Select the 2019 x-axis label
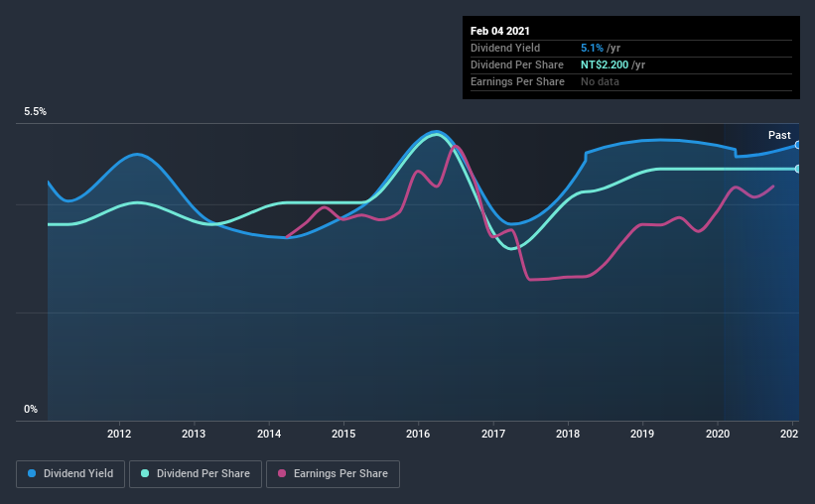 (642, 434)
